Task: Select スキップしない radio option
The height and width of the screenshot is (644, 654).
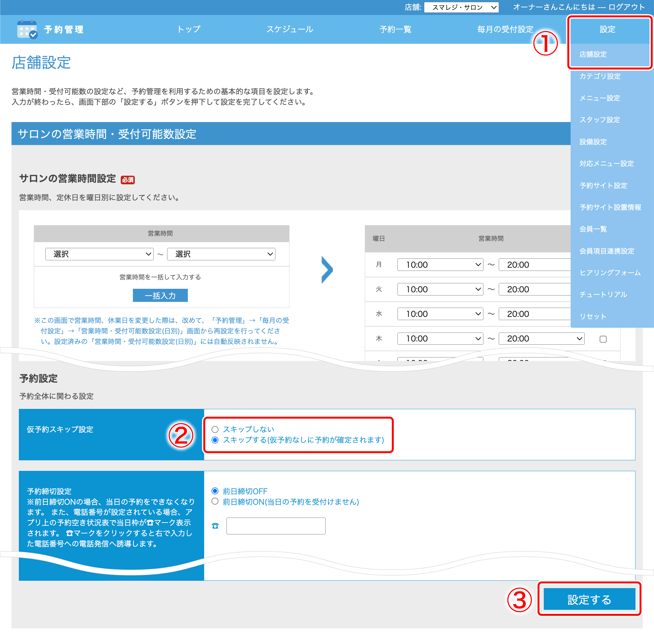Action: click(215, 430)
